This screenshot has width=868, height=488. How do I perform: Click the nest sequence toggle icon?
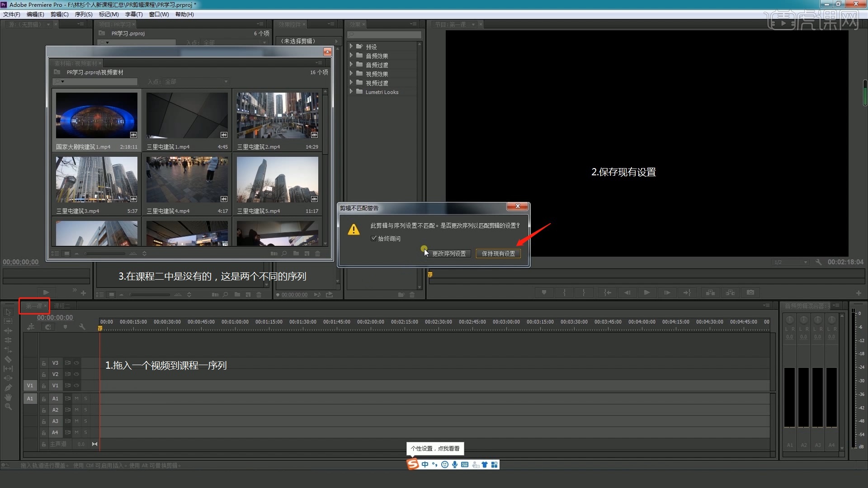[x=31, y=327]
